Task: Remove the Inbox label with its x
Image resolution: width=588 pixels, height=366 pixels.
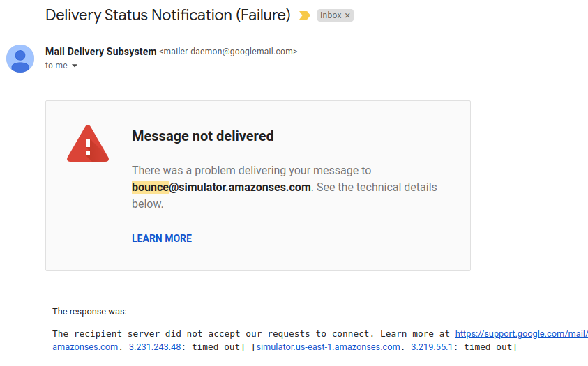Action: [347, 15]
